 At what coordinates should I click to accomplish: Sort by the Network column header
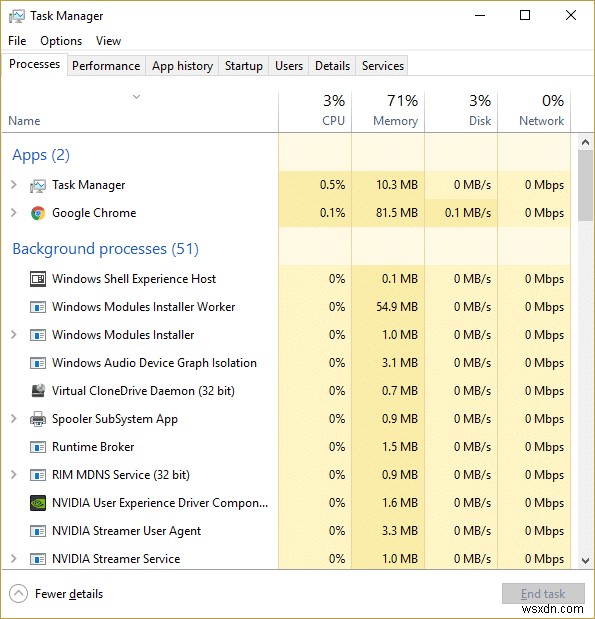tap(534, 111)
